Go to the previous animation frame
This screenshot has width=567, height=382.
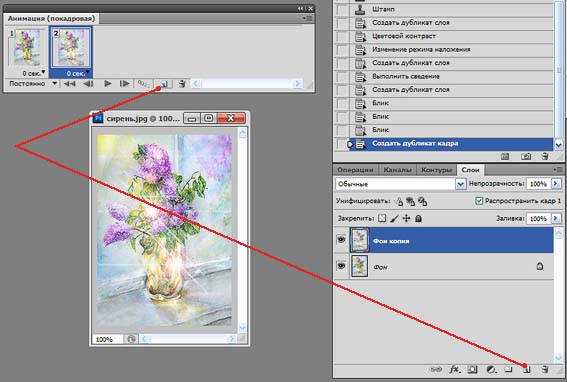[88, 84]
